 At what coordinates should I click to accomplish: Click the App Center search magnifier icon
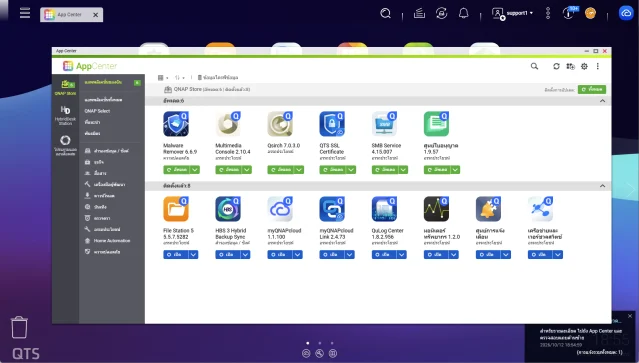pyautogui.click(x=534, y=66)
